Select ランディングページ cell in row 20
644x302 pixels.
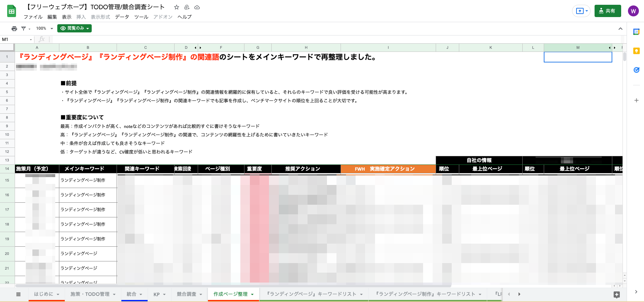click(88, 254)
